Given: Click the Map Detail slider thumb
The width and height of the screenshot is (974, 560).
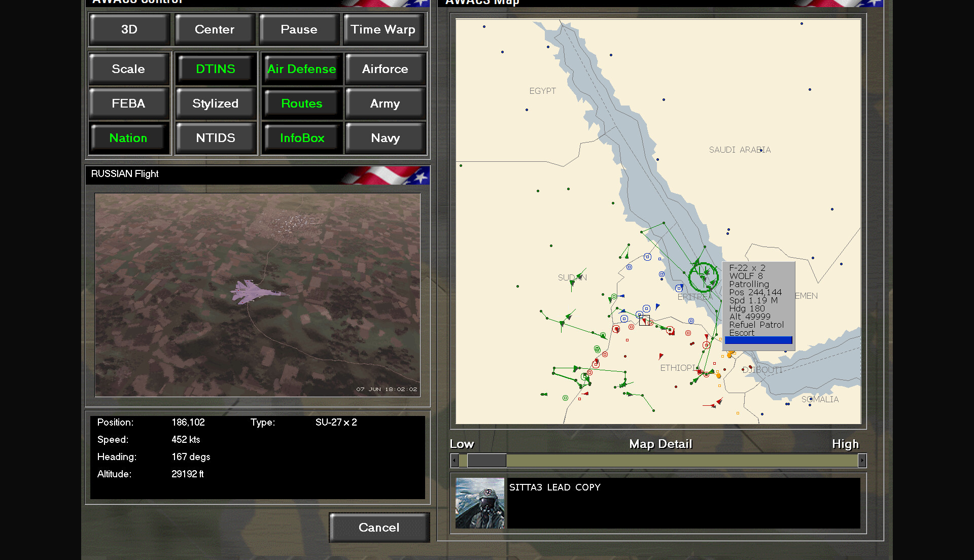Looking at the screenshot, I should pos(486,461).
